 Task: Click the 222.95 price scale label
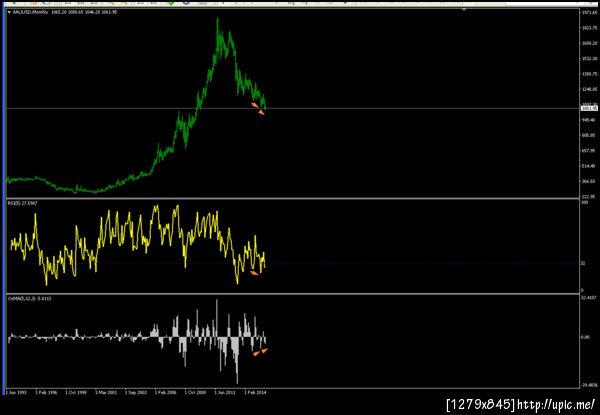589,196
